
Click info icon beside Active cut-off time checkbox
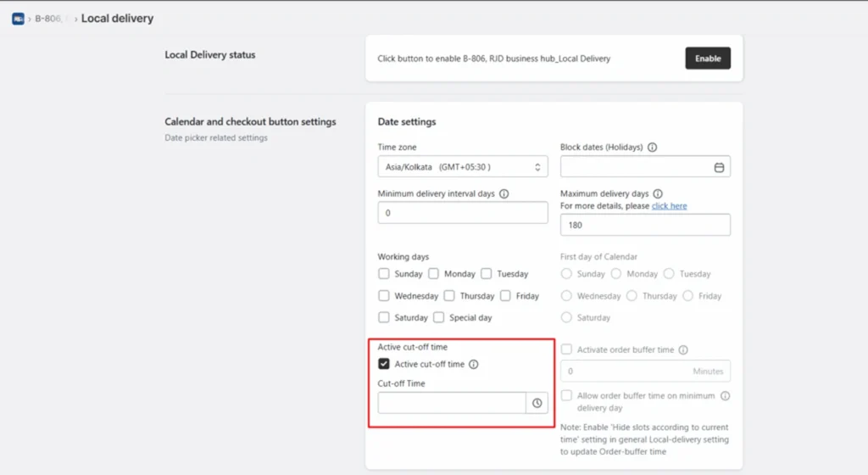tap(474, 365)
